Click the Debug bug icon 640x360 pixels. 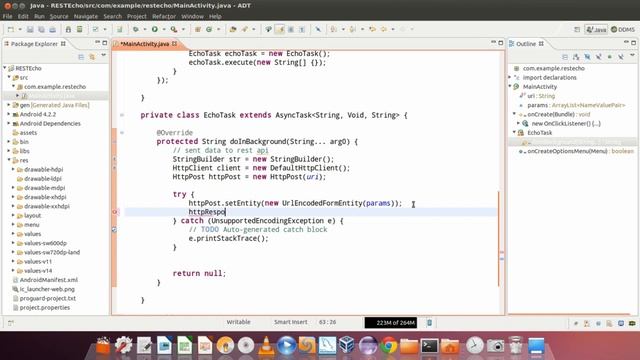pyautogui.click(x=136, y=29)
